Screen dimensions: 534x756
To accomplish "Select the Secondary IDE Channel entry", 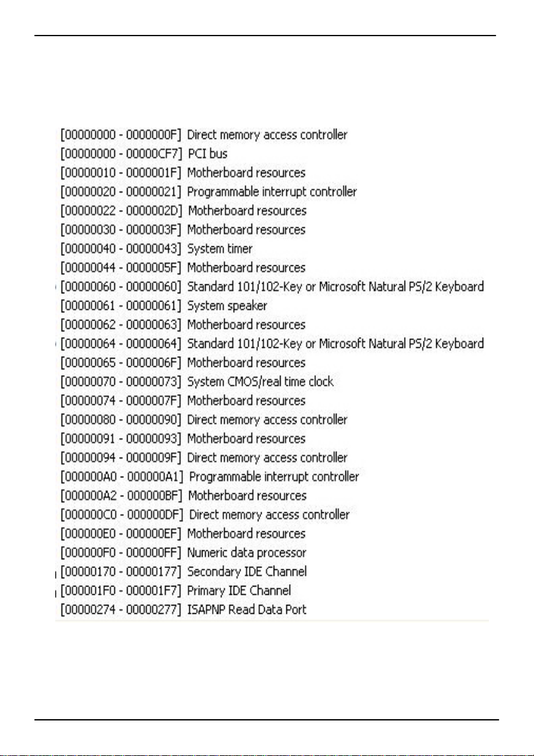I will [x=184, y=572].
